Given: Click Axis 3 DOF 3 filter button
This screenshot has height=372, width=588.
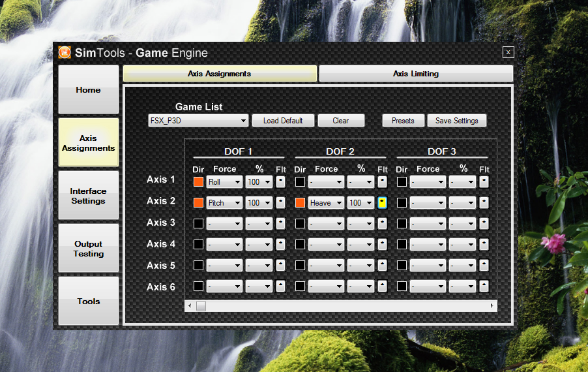Looking at the screenshot, I should click(x=484, y=224).
